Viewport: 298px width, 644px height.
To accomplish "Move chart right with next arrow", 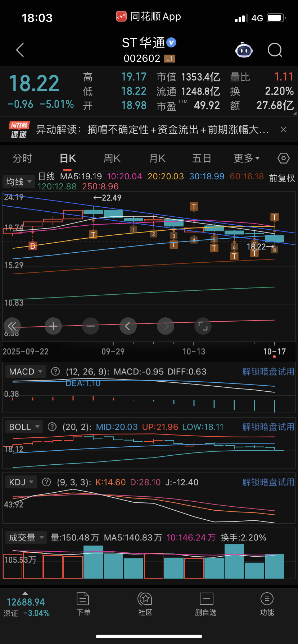I will [x=166, y=326].
